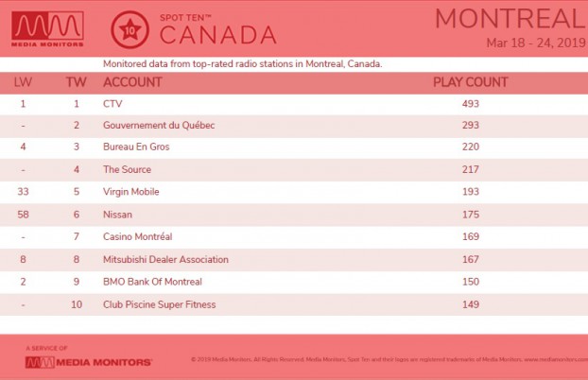Select the CTV account row
This screenshot has height=380, width=588.
[x=294, y=104]
